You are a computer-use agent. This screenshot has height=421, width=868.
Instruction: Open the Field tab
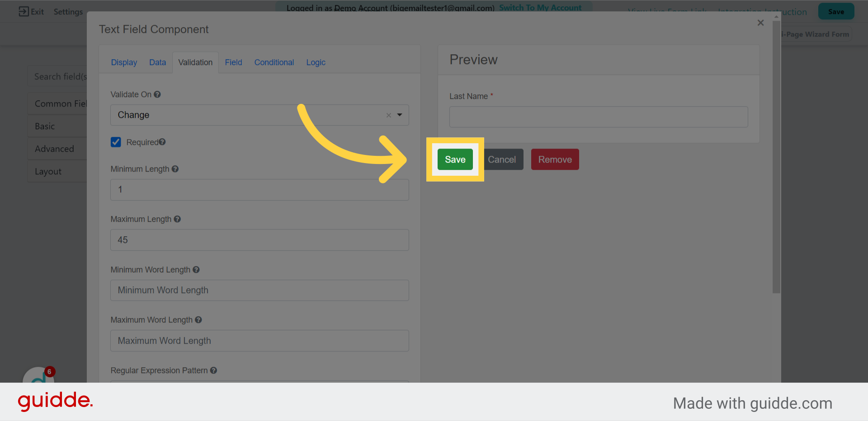pos(233,62)
